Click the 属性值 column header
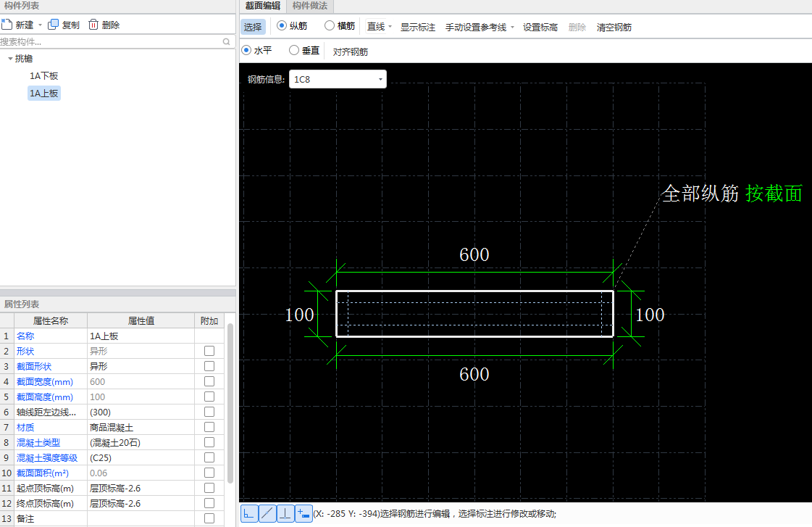The width and height of the screenshot is (812, 527). [141, 320]
